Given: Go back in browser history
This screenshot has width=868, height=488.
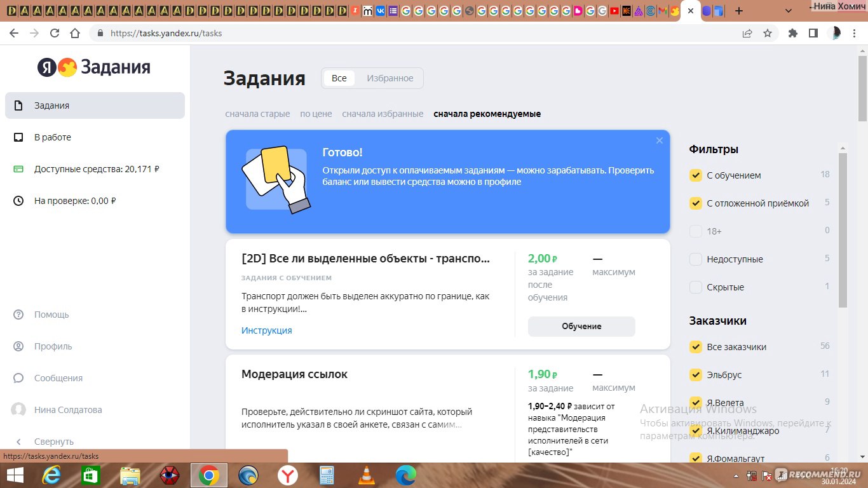Looking at the screenshot, I should click(14, 33).
